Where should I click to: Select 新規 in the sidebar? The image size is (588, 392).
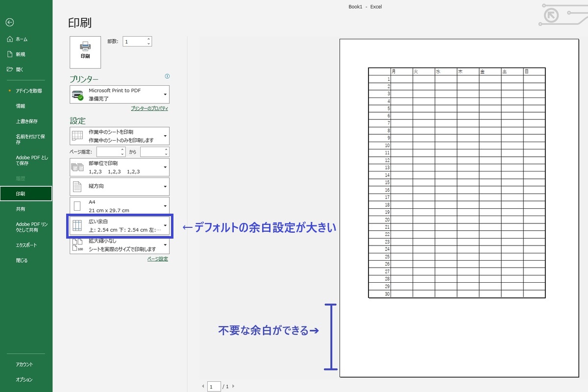20,54
